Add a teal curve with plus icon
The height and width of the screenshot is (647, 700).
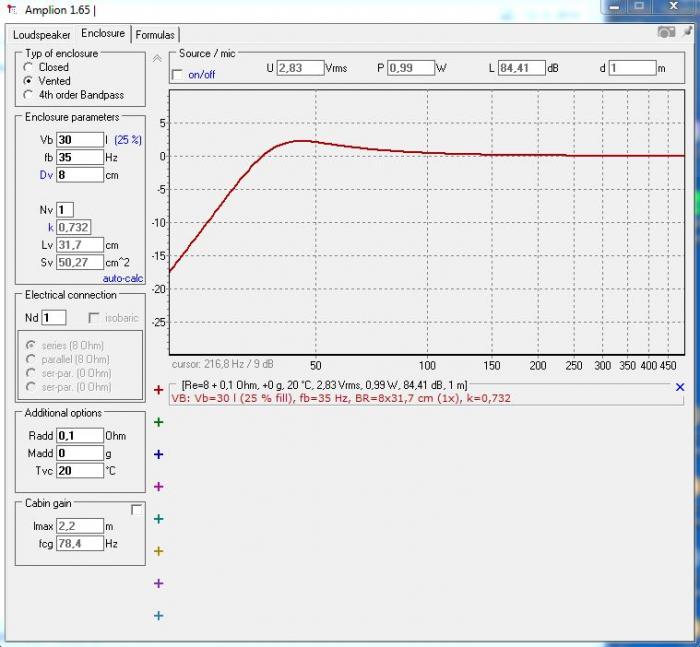[x=158, y=519]
